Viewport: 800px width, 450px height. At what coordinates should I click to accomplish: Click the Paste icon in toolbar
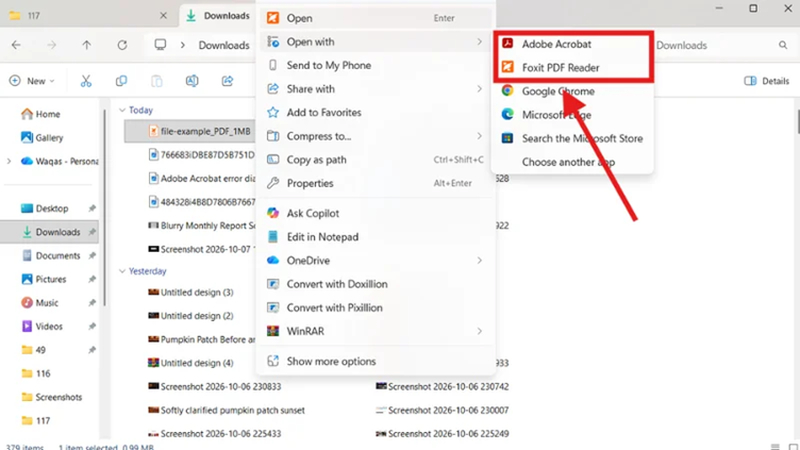click(157, 81)
